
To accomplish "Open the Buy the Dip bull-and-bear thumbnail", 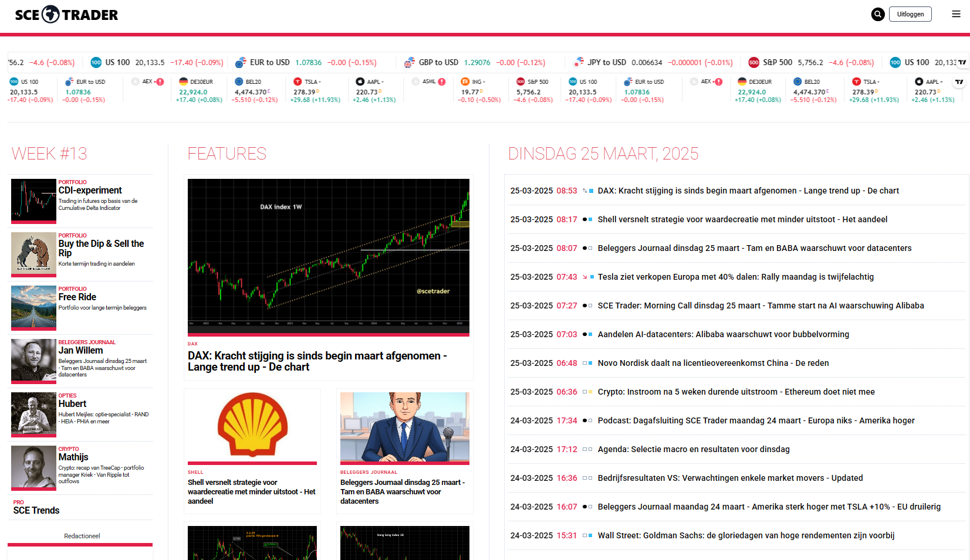I will point(33,254).
